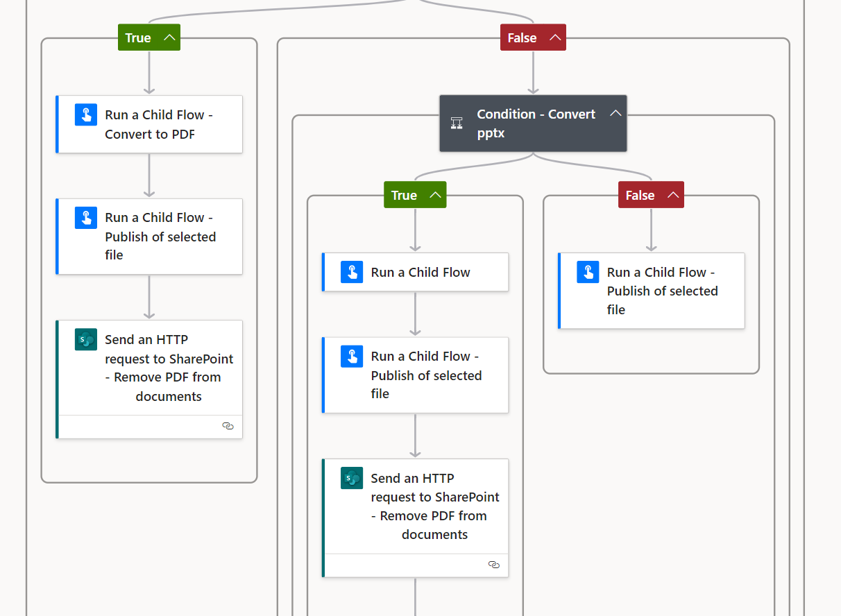Collapse the nested False branch under Convert pptx

pyautogui.click(x=672, y=195)
